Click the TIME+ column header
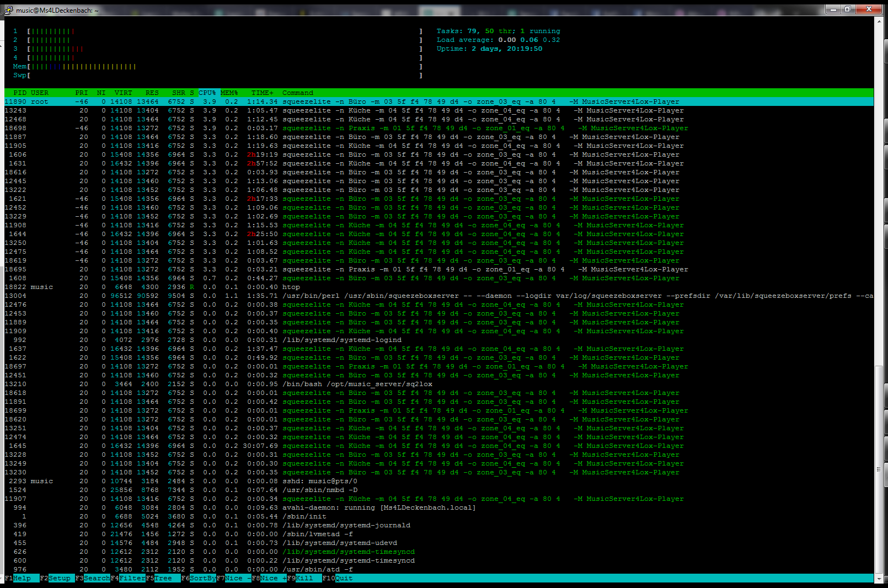The height and width of the screenshot is (588, 888). (x=262, y=93)
